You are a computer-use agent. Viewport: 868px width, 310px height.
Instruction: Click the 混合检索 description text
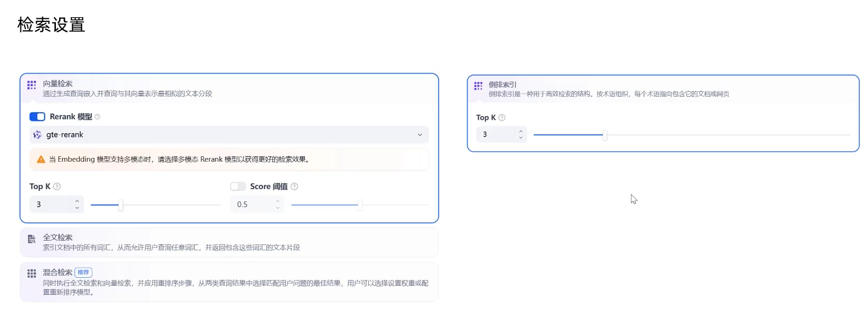(x=235, y=287)
